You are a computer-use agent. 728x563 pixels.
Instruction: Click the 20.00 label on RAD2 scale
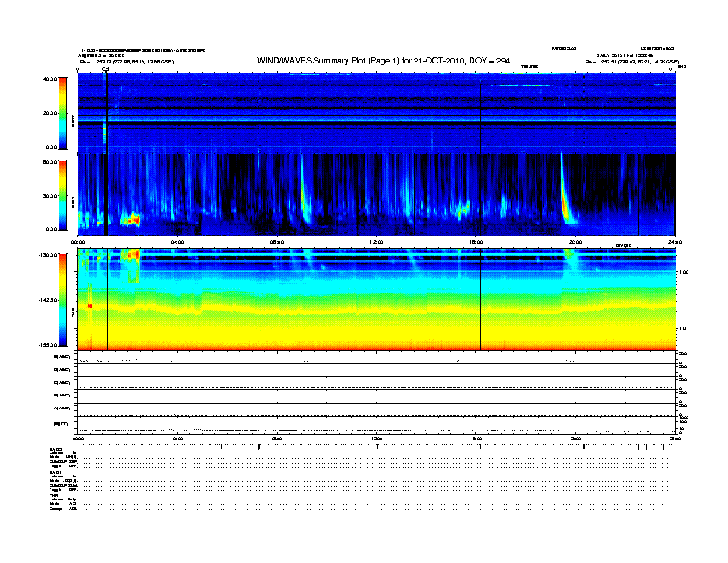tap(50, 113)
